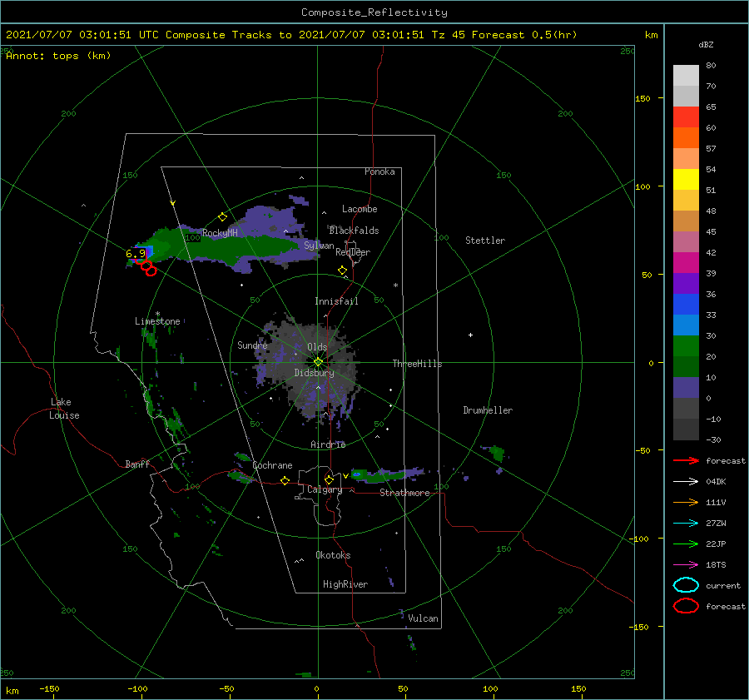Click the Drumheller city label
The height and width of the screenshot is (700, 749).
click(488, 410)
